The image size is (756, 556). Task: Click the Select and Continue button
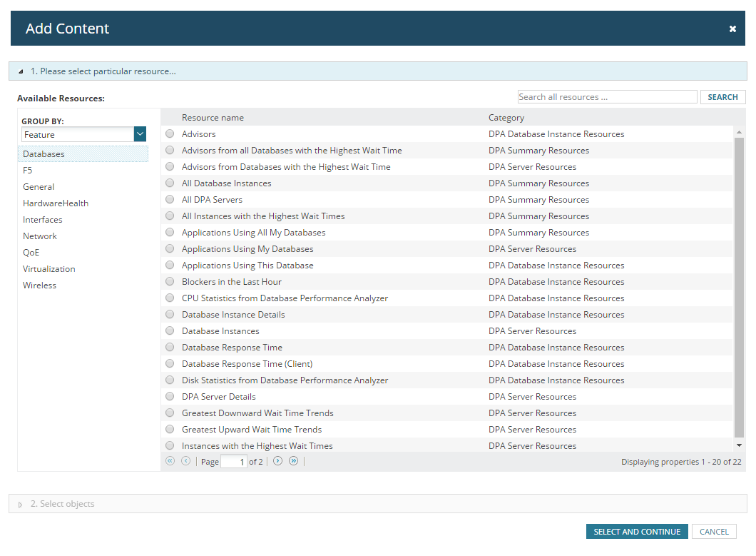(637, 532)
